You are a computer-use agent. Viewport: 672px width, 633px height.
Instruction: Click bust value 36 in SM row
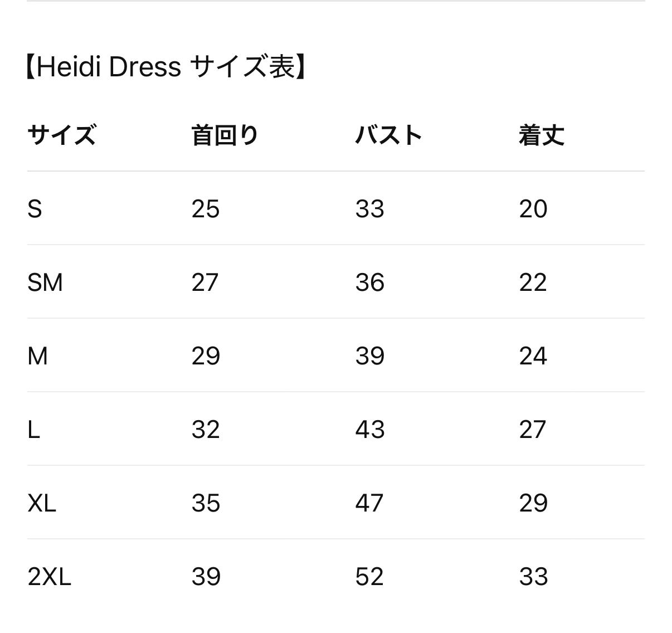pos(370,283)
